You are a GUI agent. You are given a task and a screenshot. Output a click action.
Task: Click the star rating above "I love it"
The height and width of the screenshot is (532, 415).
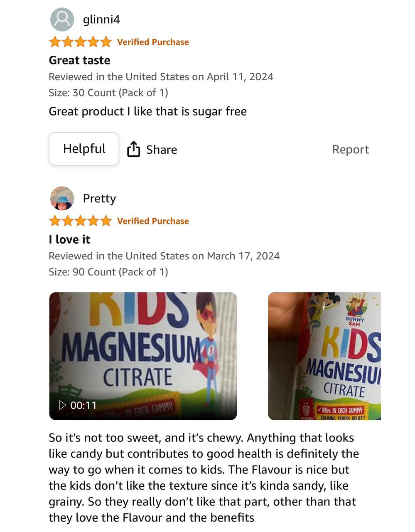[80, 221]
